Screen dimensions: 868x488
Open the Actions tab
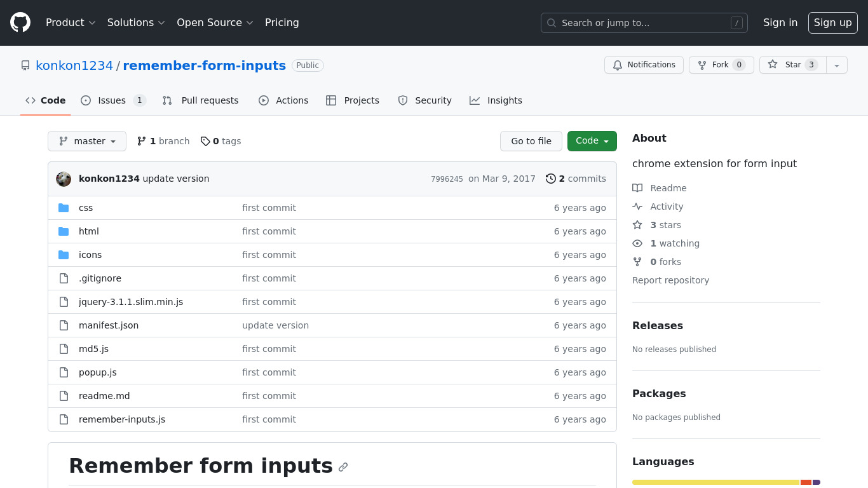point(283,100)
